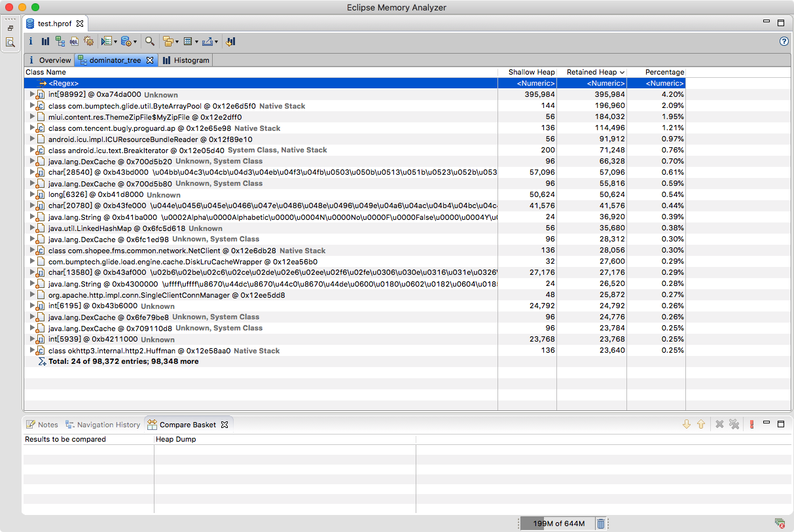This screenshot has width=794, height=532.
Task: Click the red exclamation compare results icon
Action: 751,424
